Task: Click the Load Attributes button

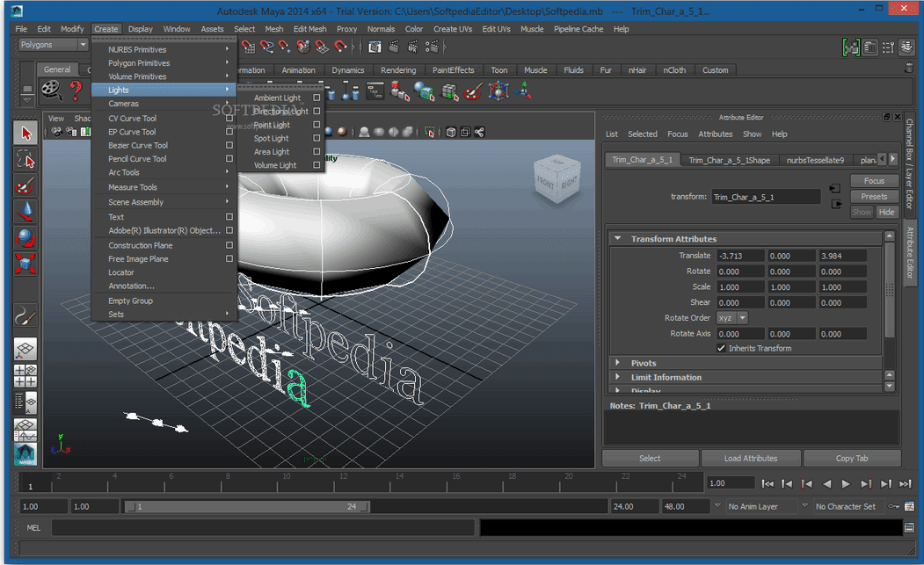Action: 750,458
